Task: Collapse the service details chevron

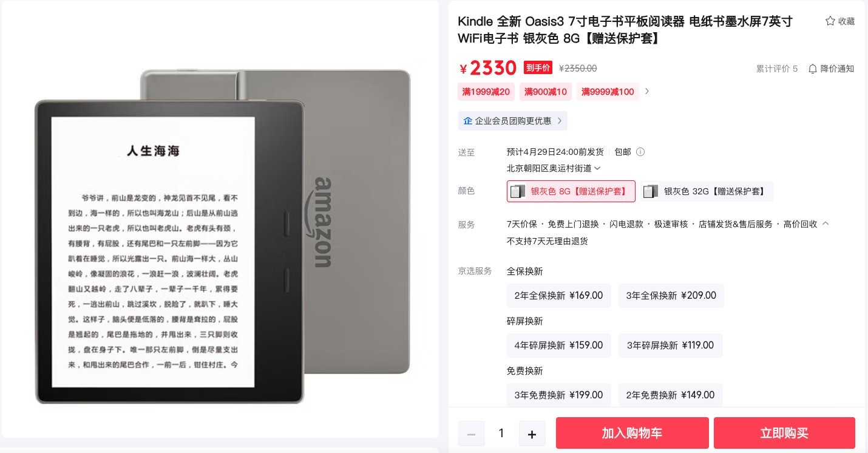Action: (x=826, y=224)
